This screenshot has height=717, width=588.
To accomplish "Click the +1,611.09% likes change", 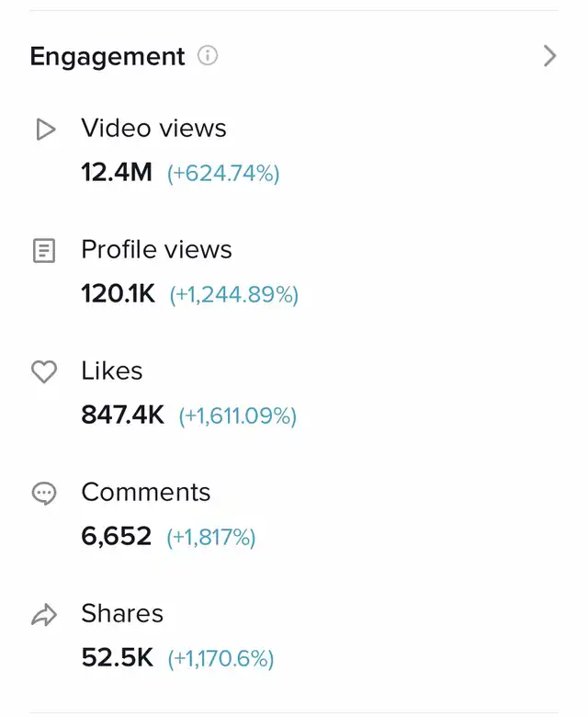I will [x=238, y=416].
